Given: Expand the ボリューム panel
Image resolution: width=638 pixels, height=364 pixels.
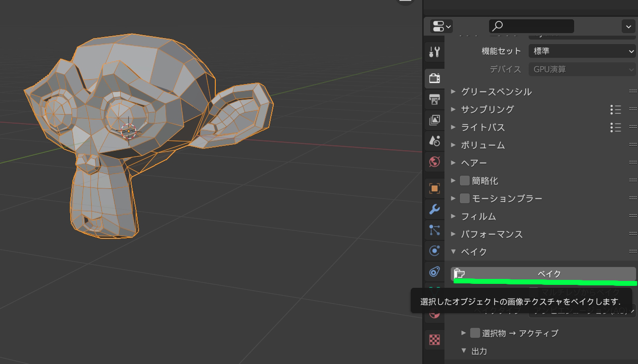Looking at the screenshot, I should pyautogui.click(x=453, y=145).
